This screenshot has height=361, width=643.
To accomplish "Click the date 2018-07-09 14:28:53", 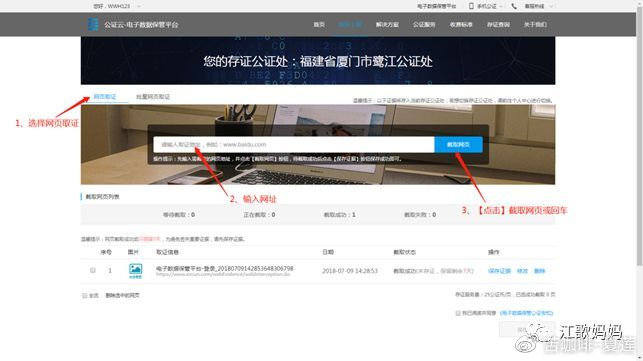I will [350, 271].
